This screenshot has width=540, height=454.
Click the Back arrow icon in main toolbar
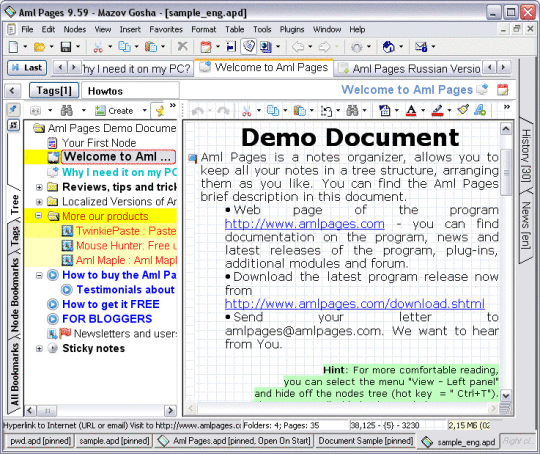[298, 47]
